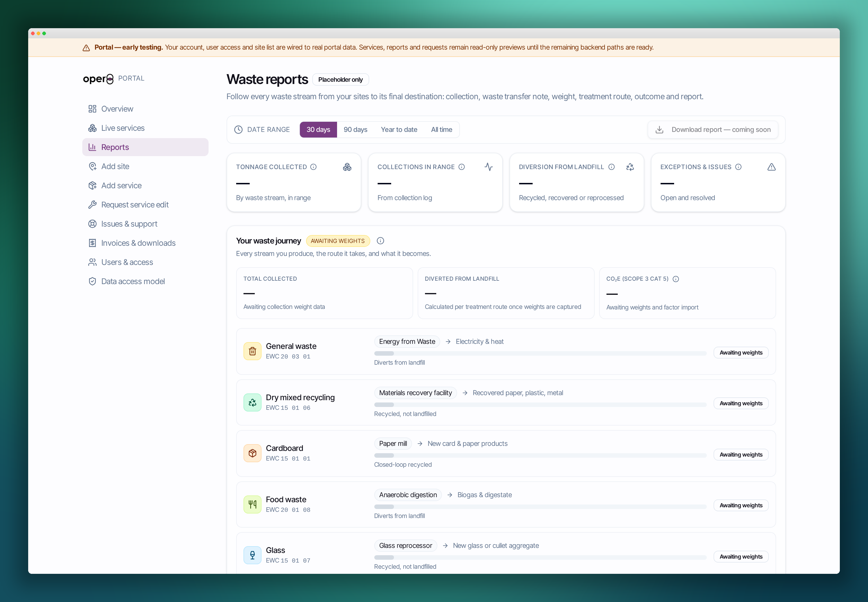Click the Live services boxes icon

[92, 128]
